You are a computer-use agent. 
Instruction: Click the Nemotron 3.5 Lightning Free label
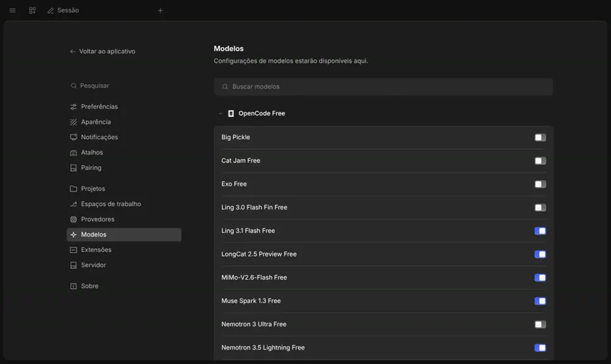[x=263, y=348]
